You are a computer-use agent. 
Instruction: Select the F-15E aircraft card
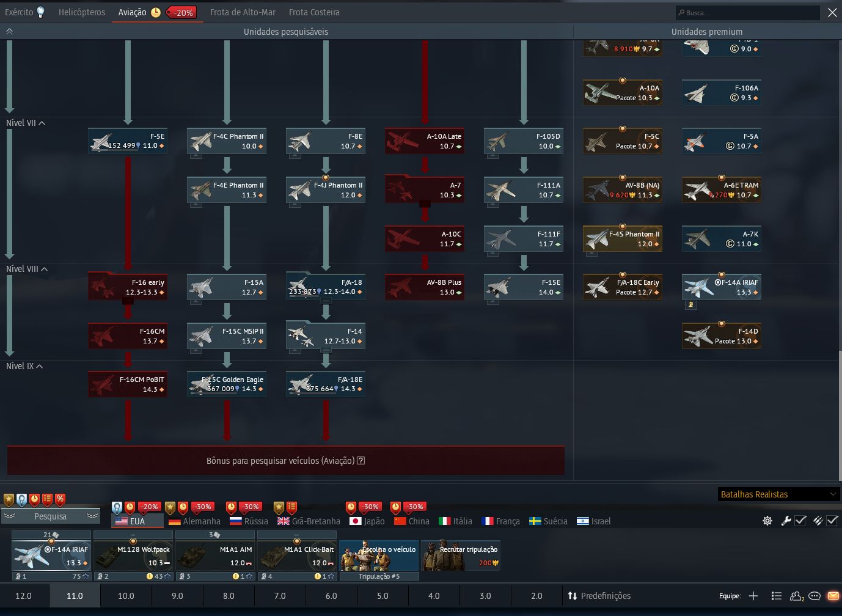524,287
